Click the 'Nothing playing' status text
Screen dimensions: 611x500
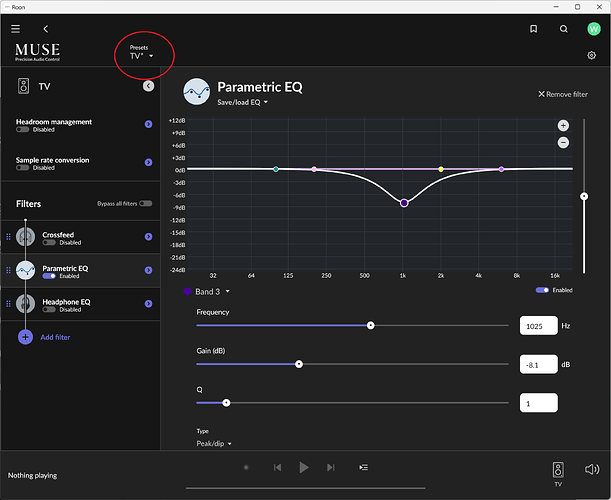click(32, 475)
